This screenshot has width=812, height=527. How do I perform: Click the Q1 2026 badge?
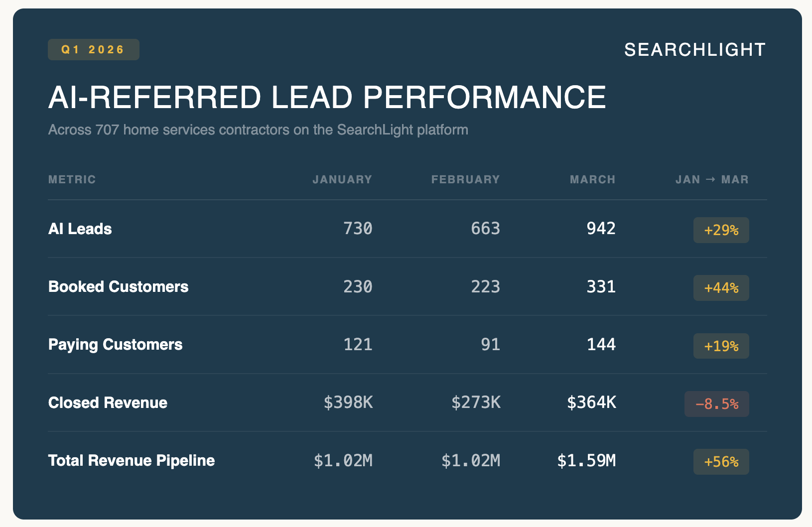click(x=94, y=50)
